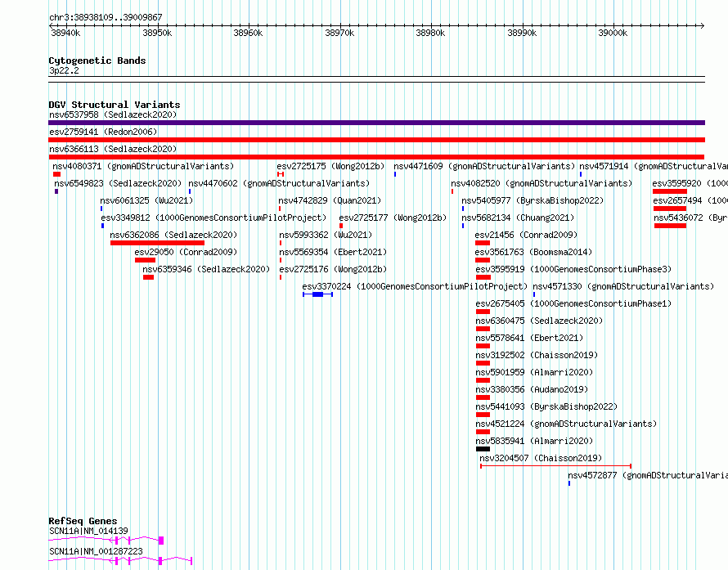This screenshot has width=728, height=570.
Task: Open the SCN11A|NM_001287223 gene label
Action: coord(96,551)
